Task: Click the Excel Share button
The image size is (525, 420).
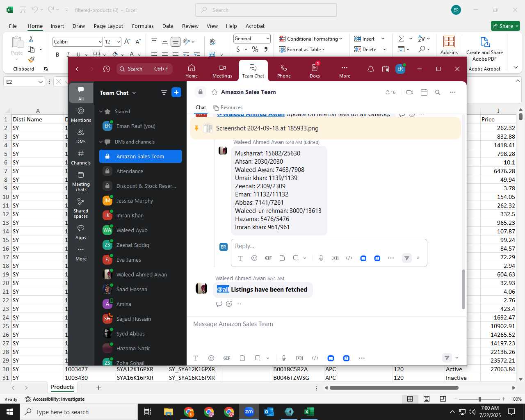Action: [505, 26]
